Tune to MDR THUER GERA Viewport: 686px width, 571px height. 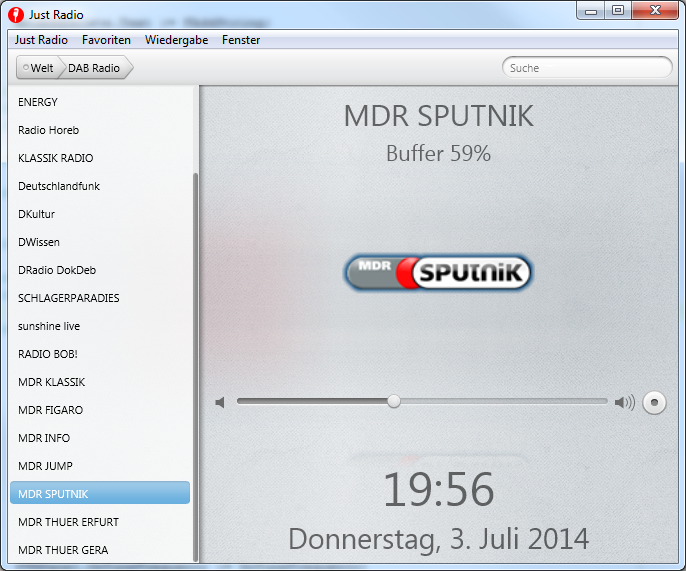point(100,550)
